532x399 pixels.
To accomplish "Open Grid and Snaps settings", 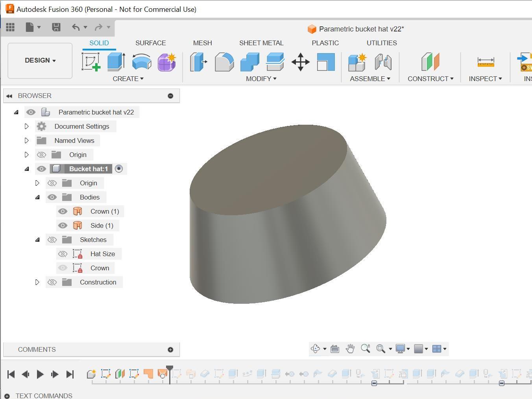I will pos(419,349).
